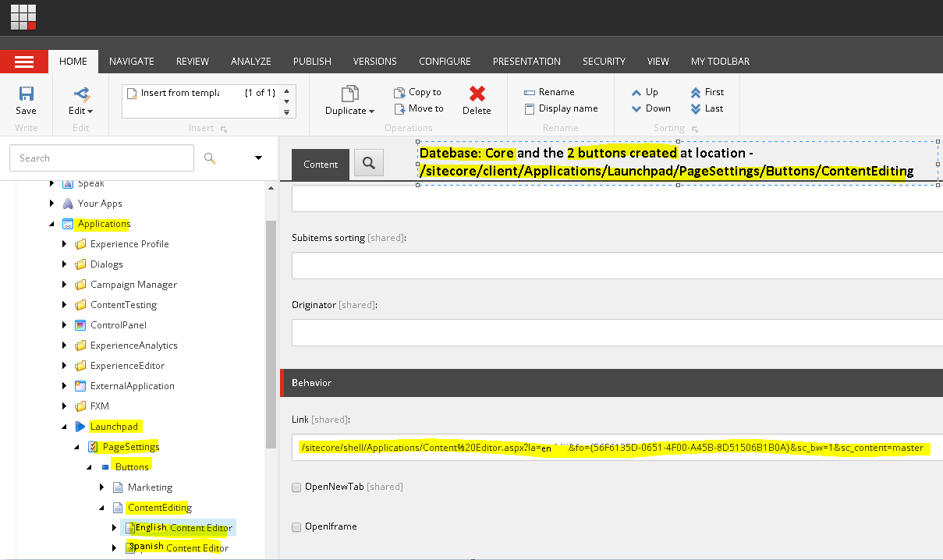Expand the Experience Profile tree node
Viewport: 943px width, 560px height.
pyautogui.click(x=65, y=244)
